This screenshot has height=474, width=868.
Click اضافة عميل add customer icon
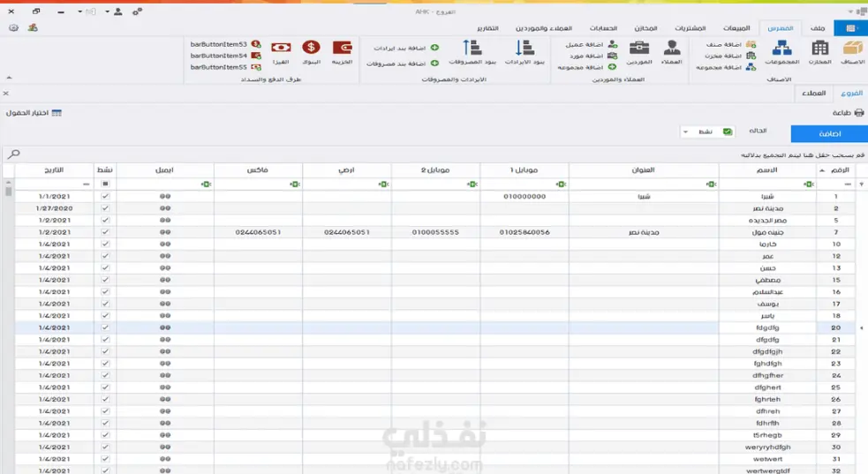tap(612, 44)
